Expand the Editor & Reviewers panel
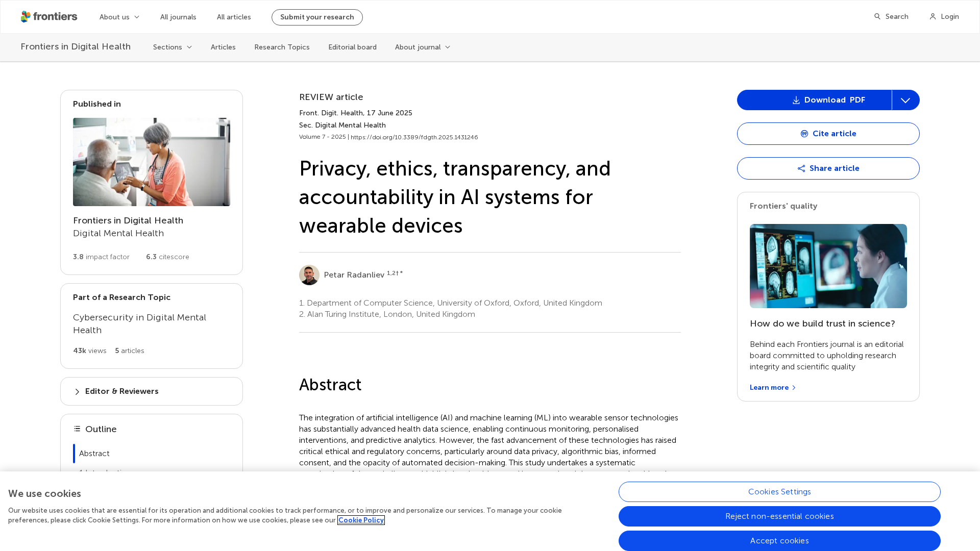The image size is (980, 551). coord(121,391)
